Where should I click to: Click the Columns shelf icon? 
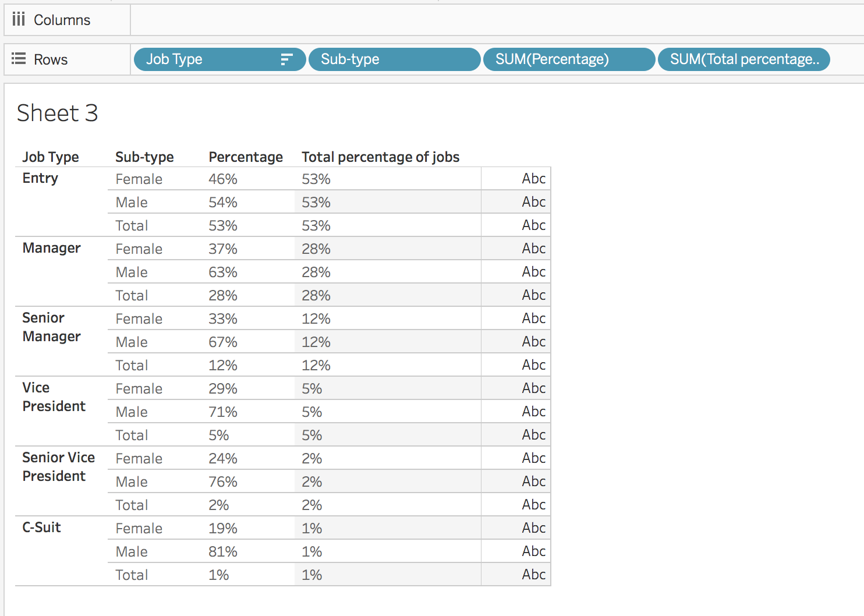click(x=19, y=19)
